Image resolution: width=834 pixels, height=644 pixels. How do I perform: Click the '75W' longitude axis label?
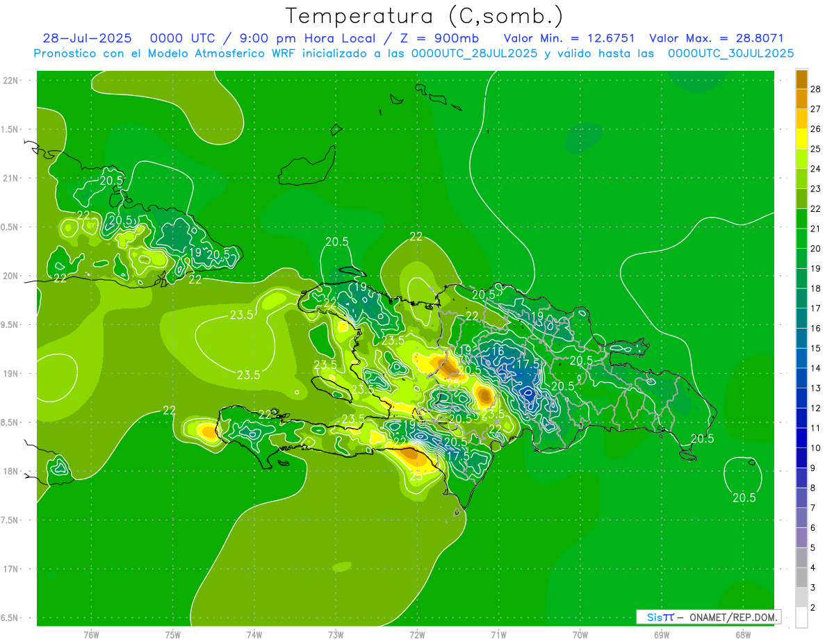(173, 635)
